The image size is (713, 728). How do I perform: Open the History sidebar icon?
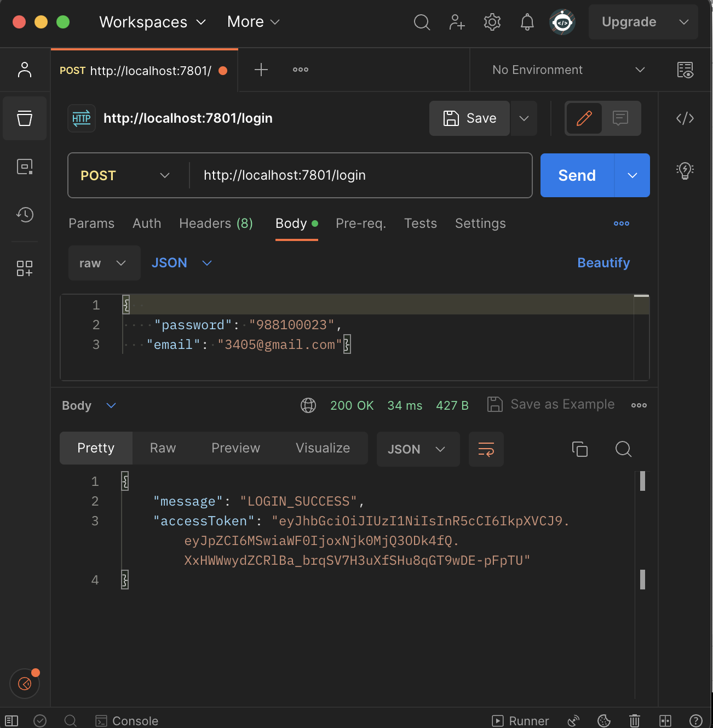25,214
